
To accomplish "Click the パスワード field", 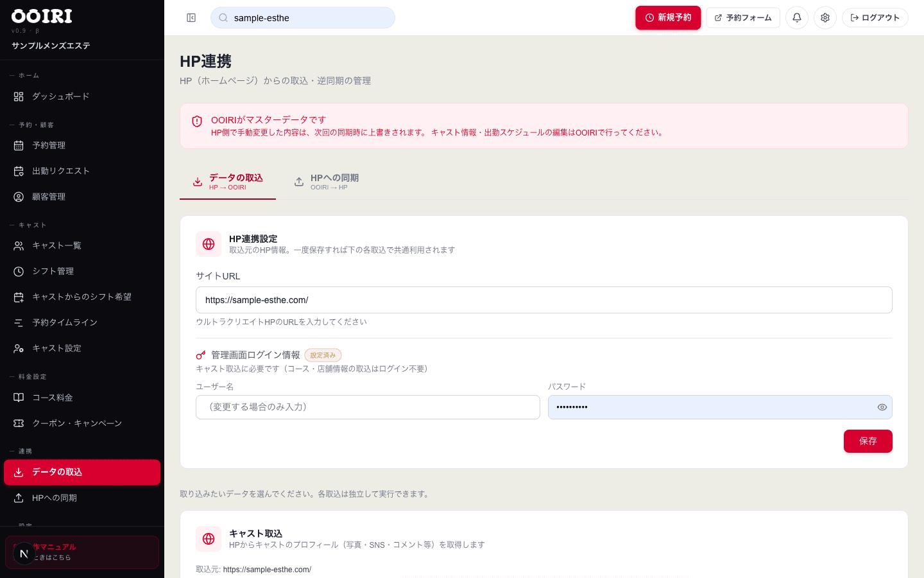I will coord(720,407).
